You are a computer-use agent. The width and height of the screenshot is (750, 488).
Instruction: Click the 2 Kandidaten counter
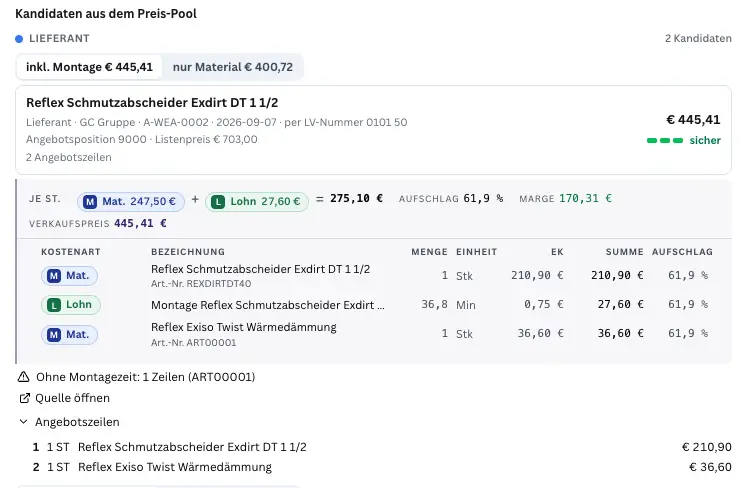click(698, 39)
